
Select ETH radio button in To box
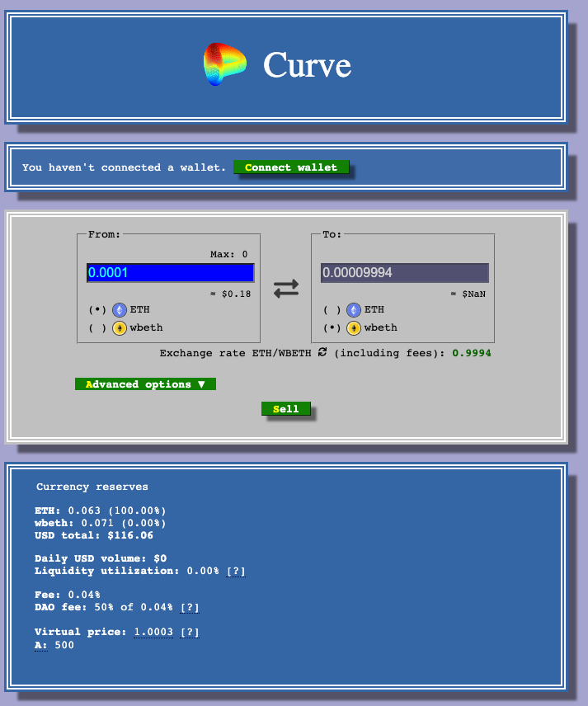pyautogui.click(x=332, y=310)
